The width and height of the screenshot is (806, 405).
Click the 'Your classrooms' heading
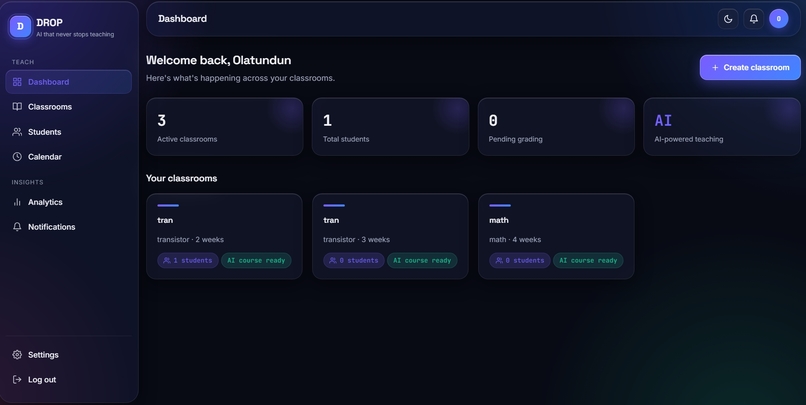pos(181,178)
